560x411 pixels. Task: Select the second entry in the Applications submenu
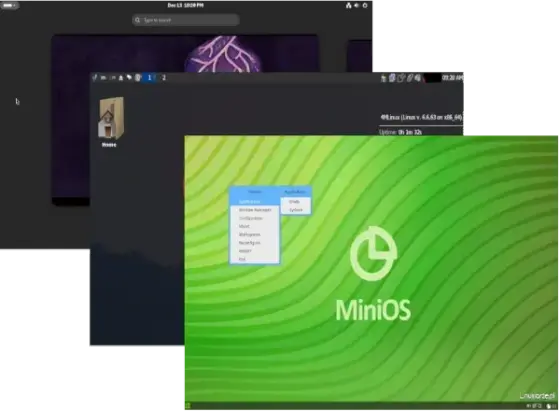(295, 210)
